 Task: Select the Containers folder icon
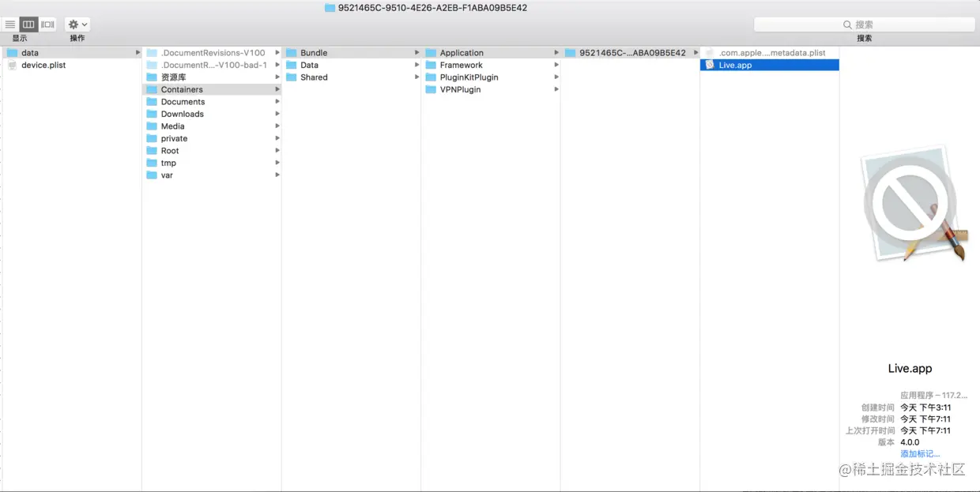click(152, 89)
